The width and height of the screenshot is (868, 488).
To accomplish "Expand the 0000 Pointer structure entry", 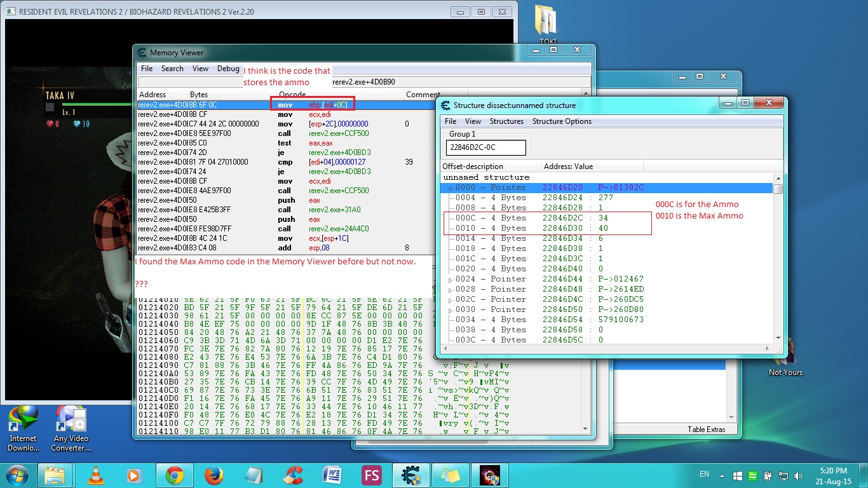I will pos(451,187).
